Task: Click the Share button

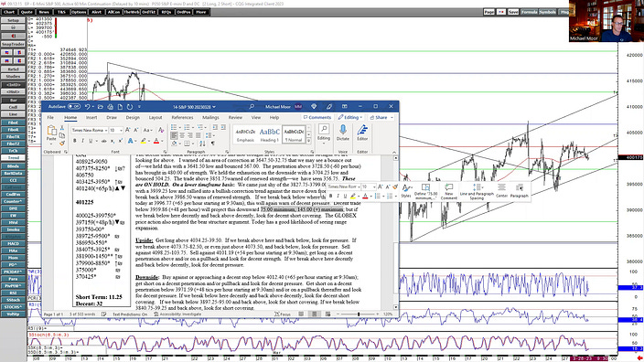Action: (381, 117)
